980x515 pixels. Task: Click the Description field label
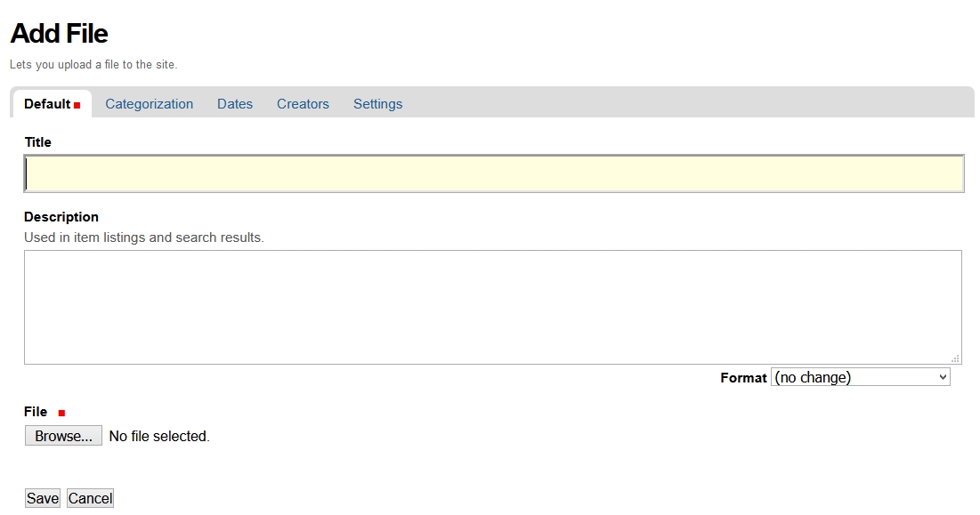[x=61, y=217]
